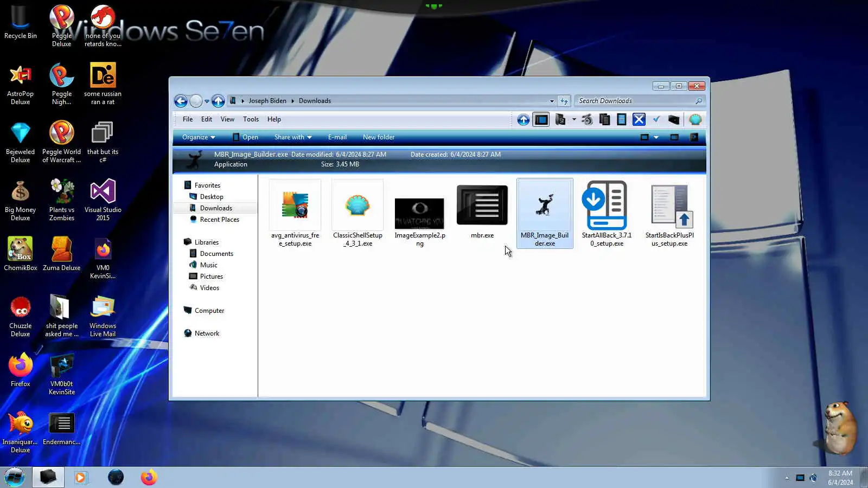Open the address bar history dropdown

click(552, 101)
